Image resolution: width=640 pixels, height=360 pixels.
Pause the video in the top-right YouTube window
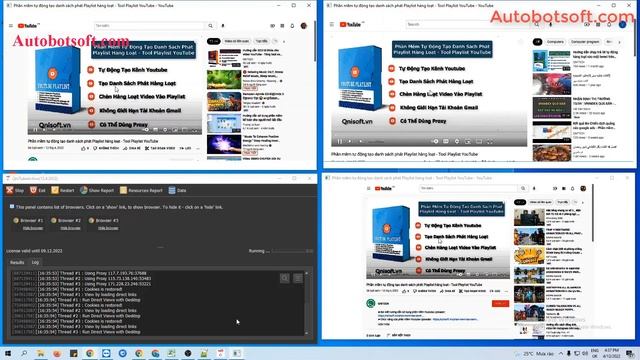[340, 142]
